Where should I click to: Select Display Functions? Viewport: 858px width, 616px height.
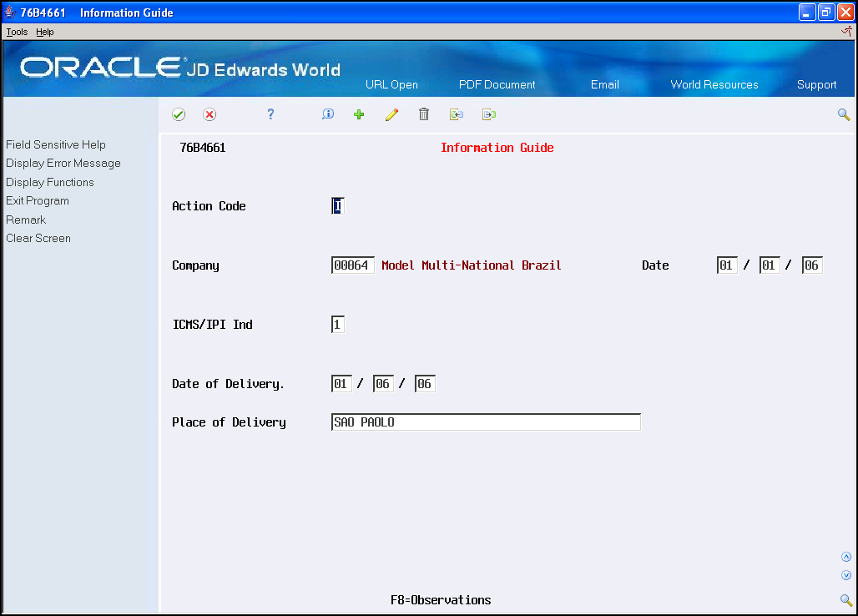click(50, 182)
